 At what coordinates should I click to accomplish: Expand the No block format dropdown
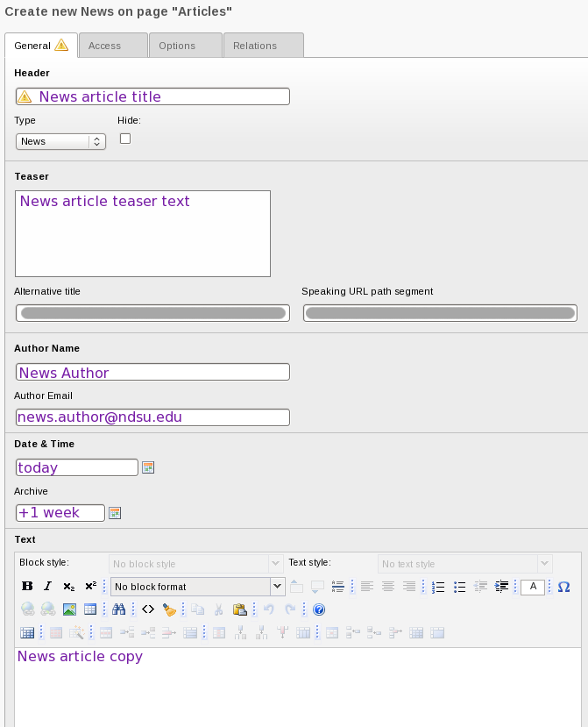197,587
